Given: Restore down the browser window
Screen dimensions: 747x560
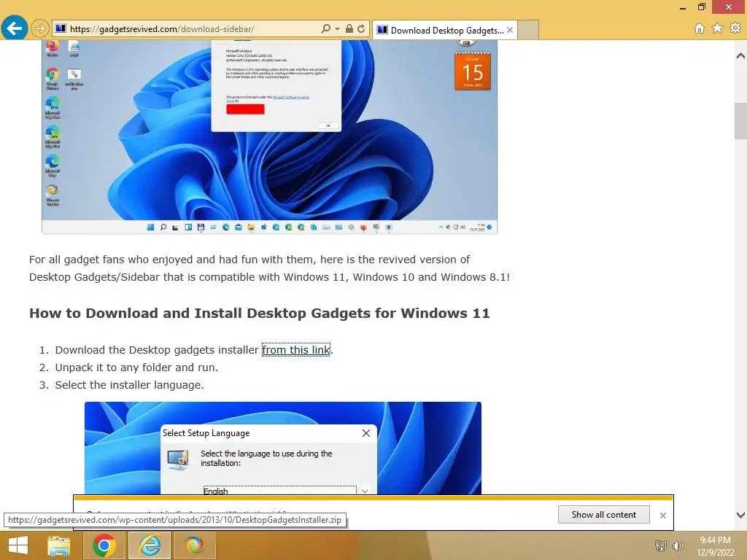Looking at the screenshot, I should (701, 7).
